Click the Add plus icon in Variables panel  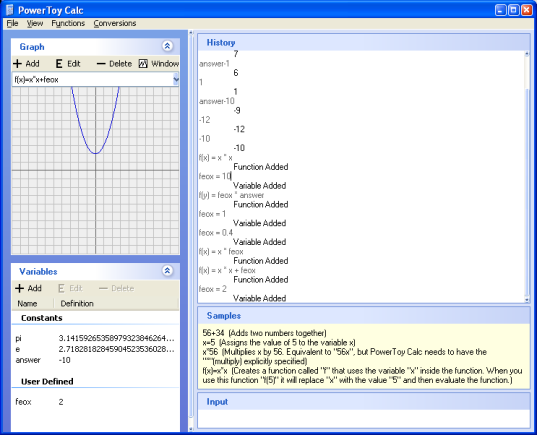point(20,288)
